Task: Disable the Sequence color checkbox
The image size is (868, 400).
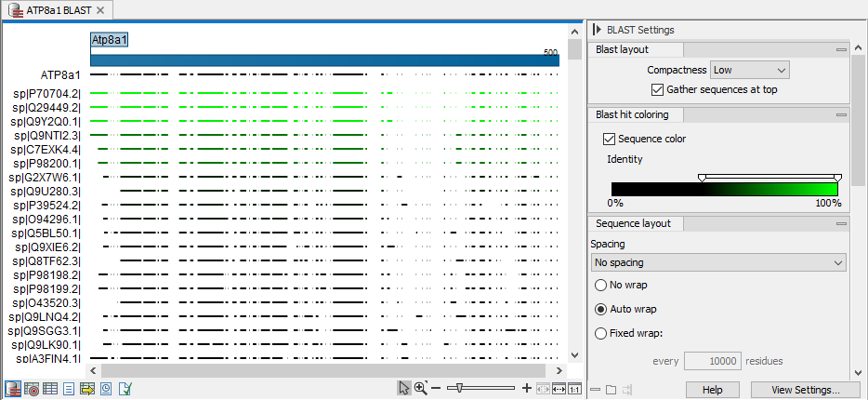Action: tap(610, 139)
